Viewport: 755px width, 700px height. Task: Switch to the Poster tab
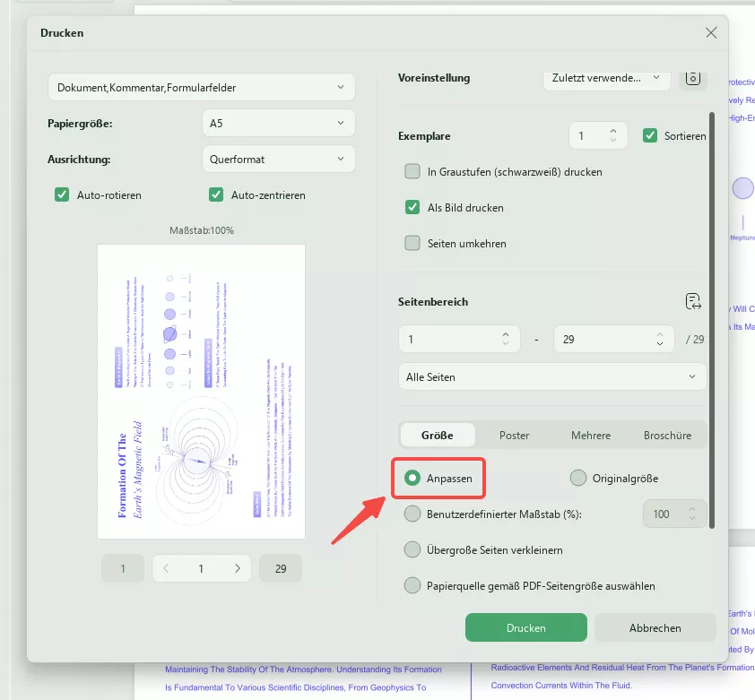(514, 435)
